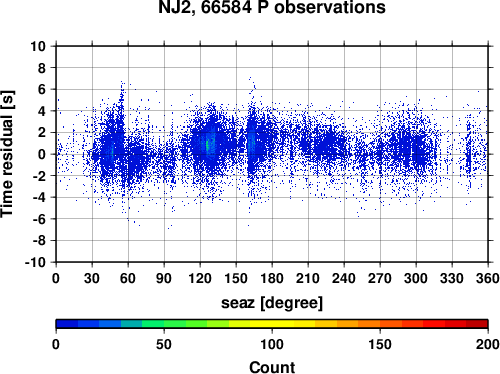Image resolution: width=500 pixels, height=374 pixels.
Task: Click the Count colorbar label
Action: 272,367
